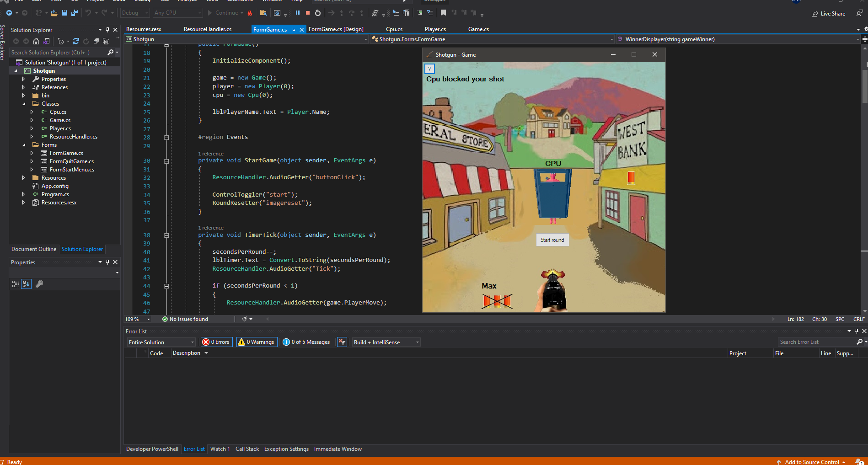Toggle the 0 Errors filter
868x465 pixels.
point(216,342)
